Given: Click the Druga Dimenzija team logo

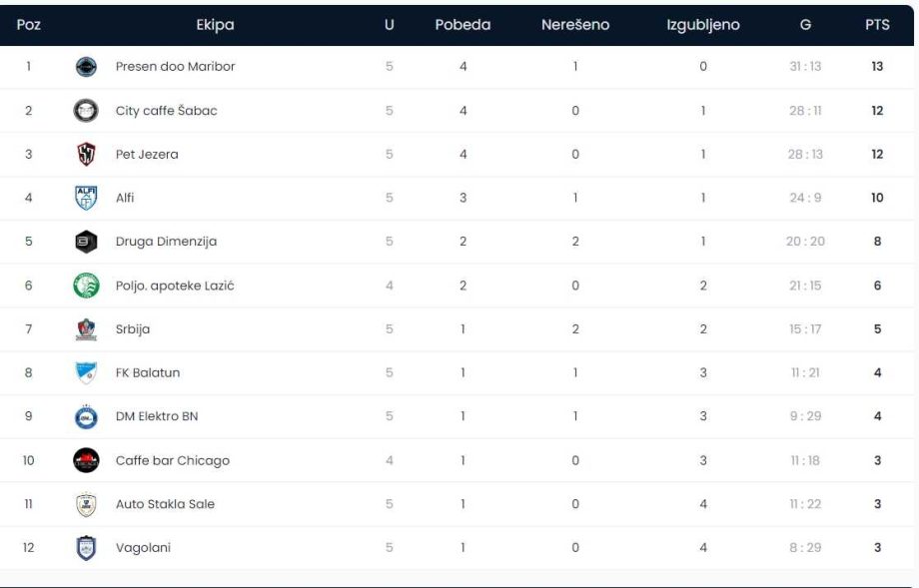Looking at the screenshot, I should (x=86, y=242).
